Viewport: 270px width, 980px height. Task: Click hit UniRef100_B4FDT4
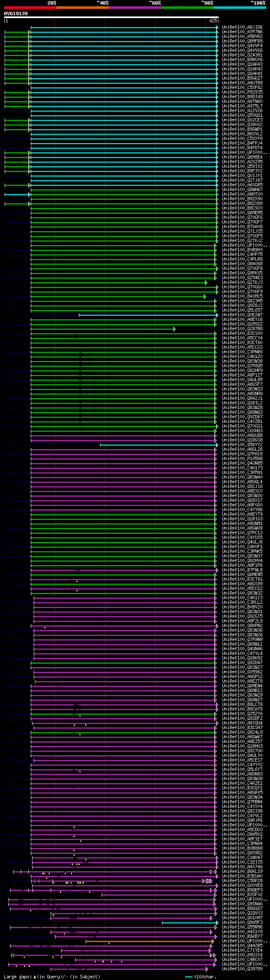click(242, 148)
